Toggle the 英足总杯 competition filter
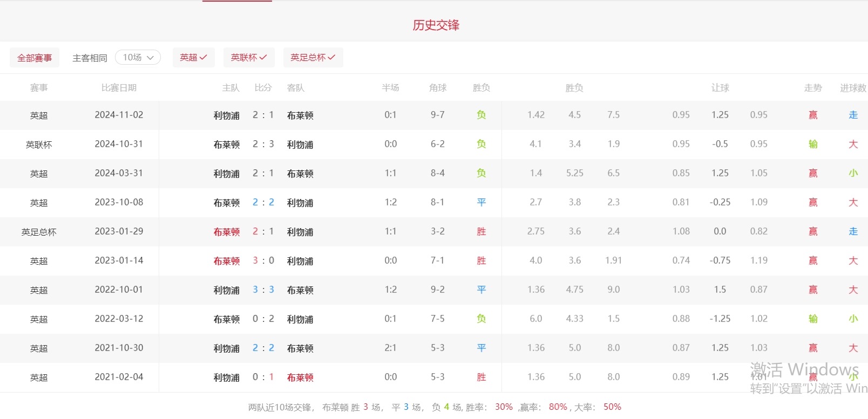Viewport: 868px width, 419px height. [x=313, y=58]
